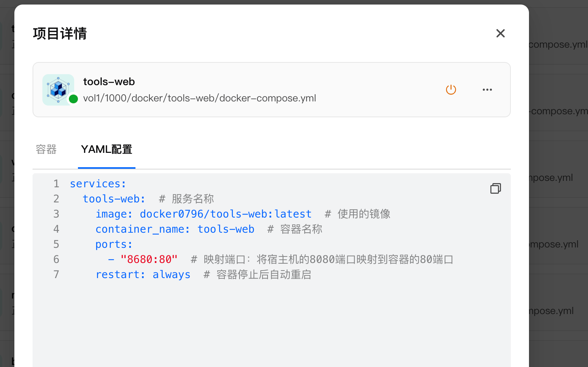Close the 项目详情 dialog
This screenshot has height=367, width=588.
coord(500,34)
